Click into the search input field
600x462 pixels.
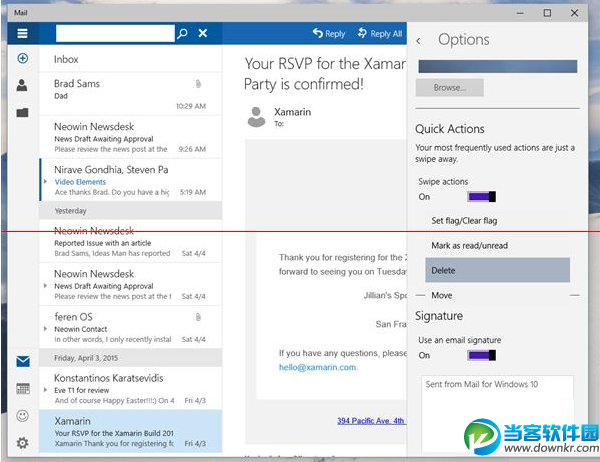[115, 33]
